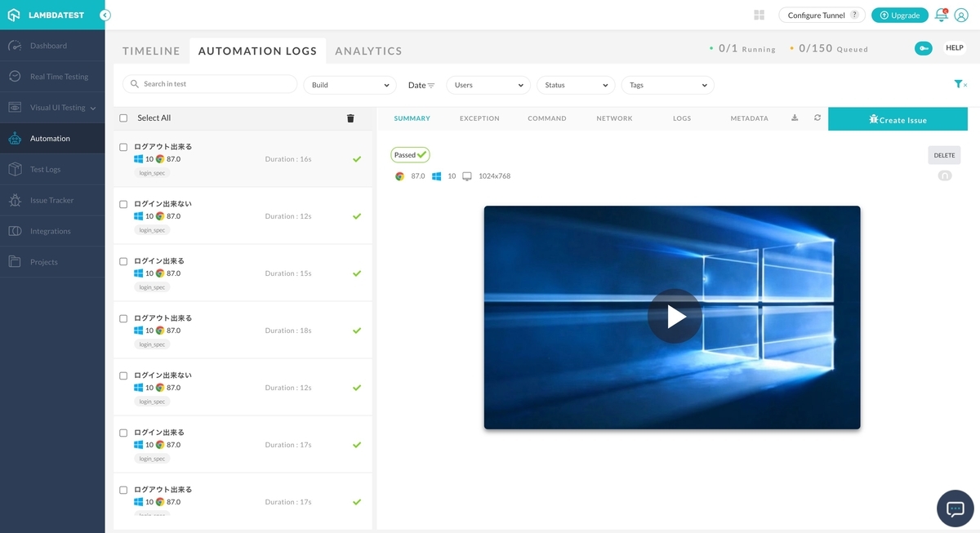Click the question mark beside Configure Tunnel

point(854,15)
